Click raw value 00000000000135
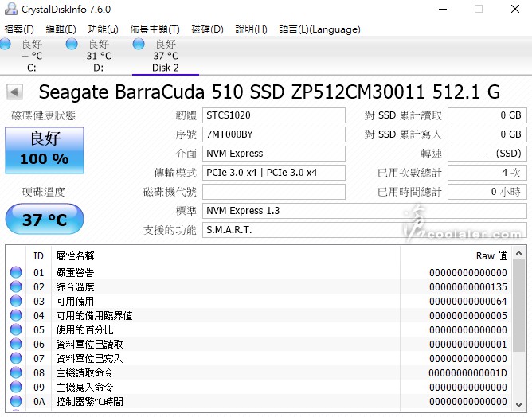 (467, 286)
